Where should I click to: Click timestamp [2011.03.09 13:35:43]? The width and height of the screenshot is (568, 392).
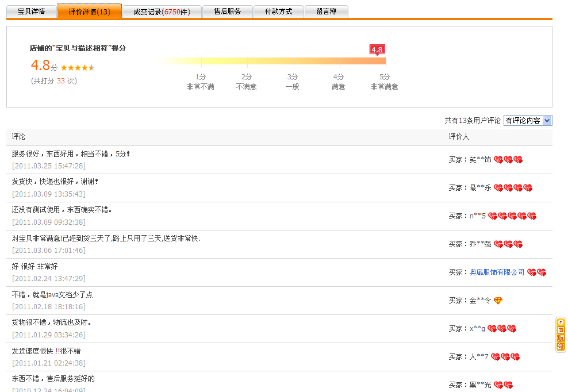coord(49,194)
